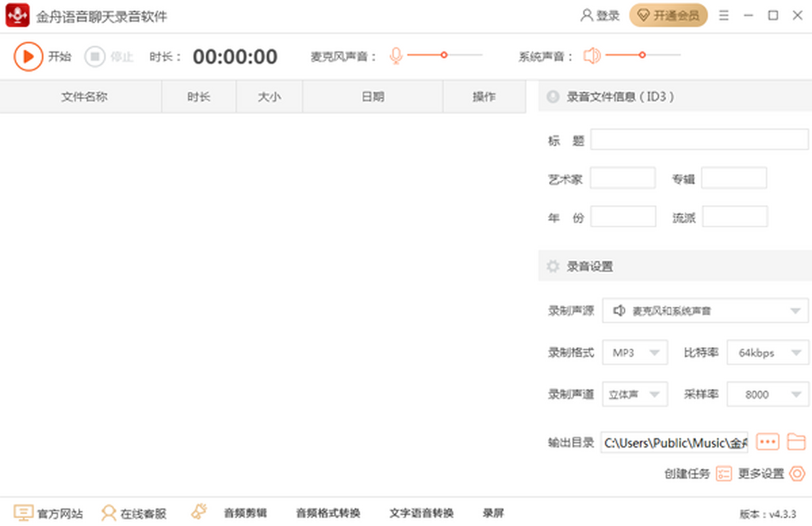Screen dimensions: 812x526
Task: Expand the 64kbps bitrate dropdown
Action: click(x=767, y=353)
